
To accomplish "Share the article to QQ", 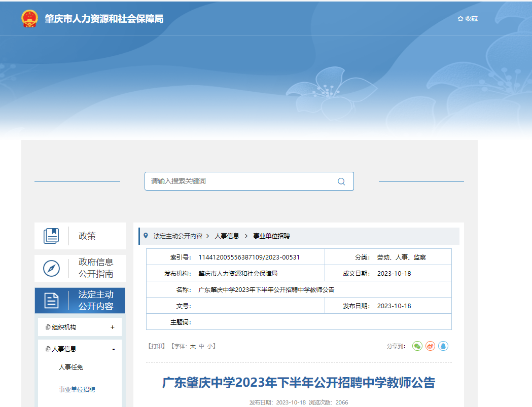I will [x=443, y=346].
